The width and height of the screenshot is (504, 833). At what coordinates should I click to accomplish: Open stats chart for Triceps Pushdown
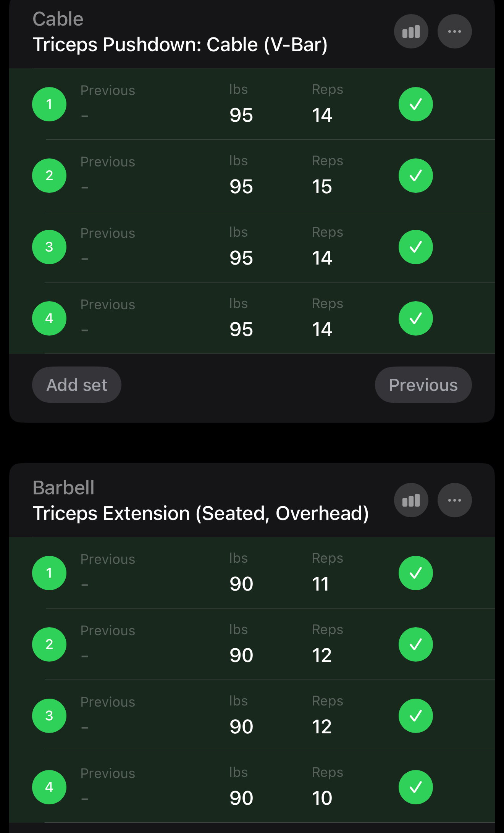click(411, 31)
